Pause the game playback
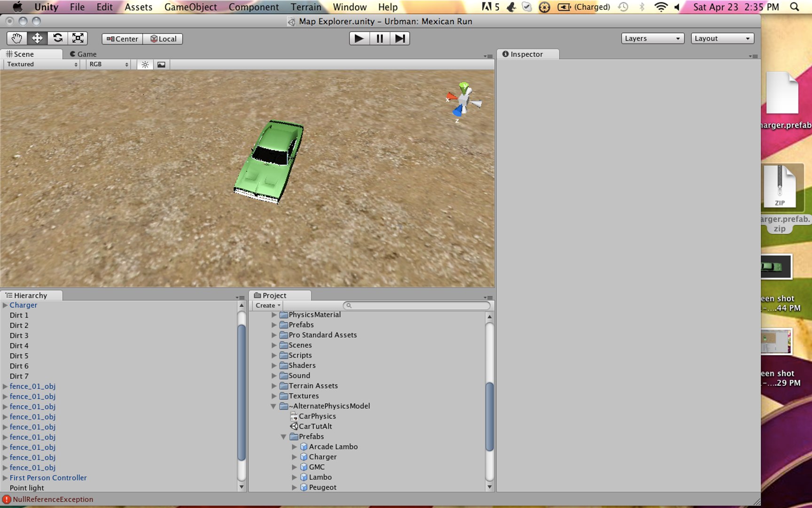 pos(380,39)
